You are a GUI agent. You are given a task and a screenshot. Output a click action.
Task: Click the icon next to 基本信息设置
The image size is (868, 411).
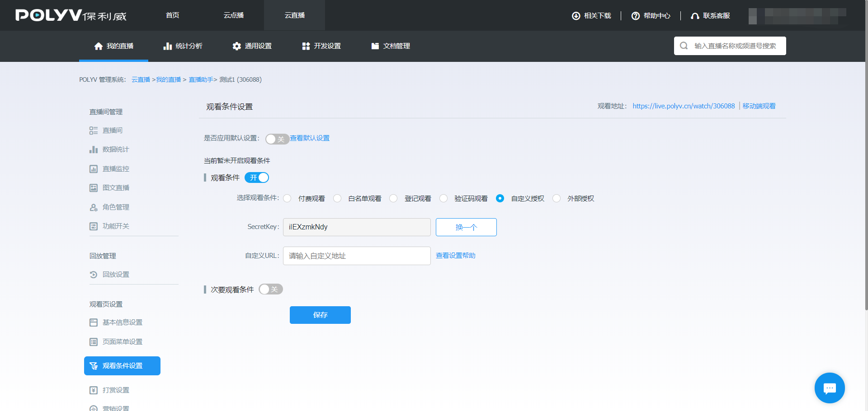[94, 322]
